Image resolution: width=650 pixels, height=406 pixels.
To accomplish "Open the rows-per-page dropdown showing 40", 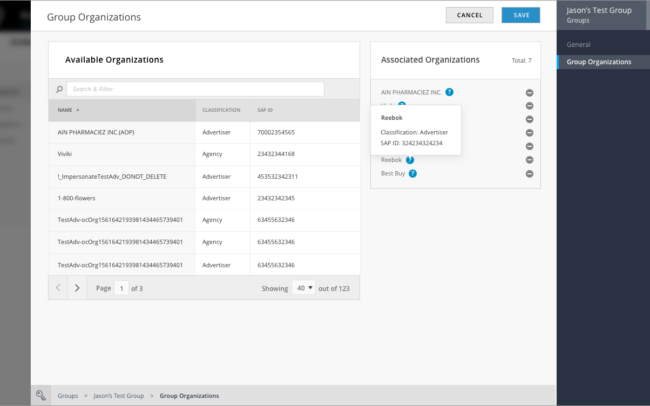I will point(303,288).
